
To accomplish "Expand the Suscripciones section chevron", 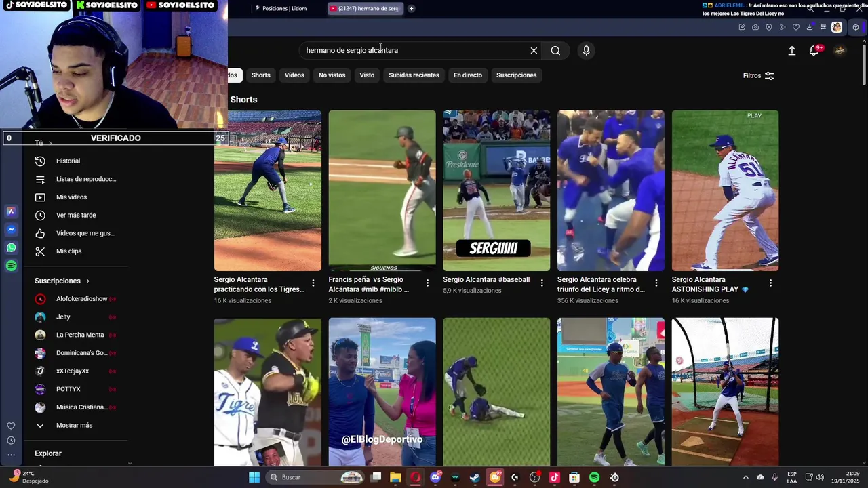I will [x=87, y=281].
